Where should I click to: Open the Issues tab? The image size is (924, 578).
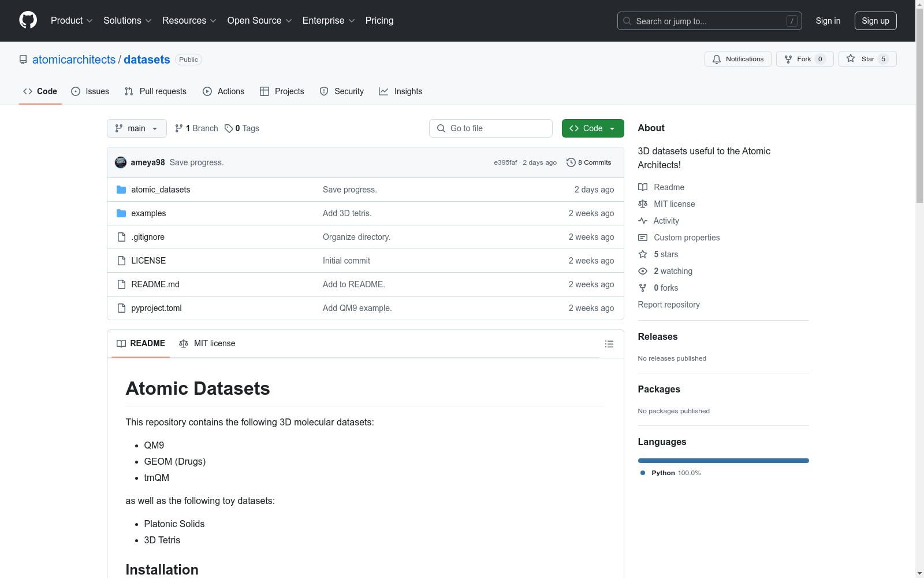click(90, 91)
